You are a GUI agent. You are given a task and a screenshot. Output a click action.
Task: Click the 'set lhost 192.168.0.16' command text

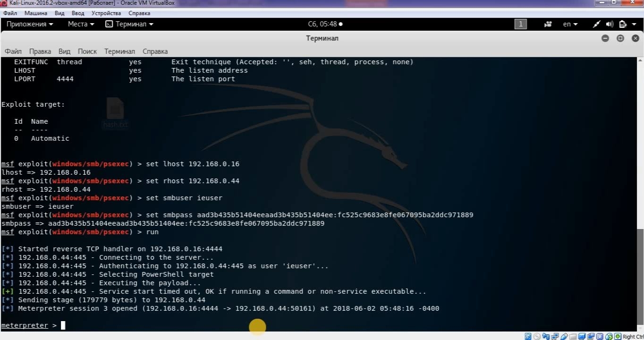[193, 164]
